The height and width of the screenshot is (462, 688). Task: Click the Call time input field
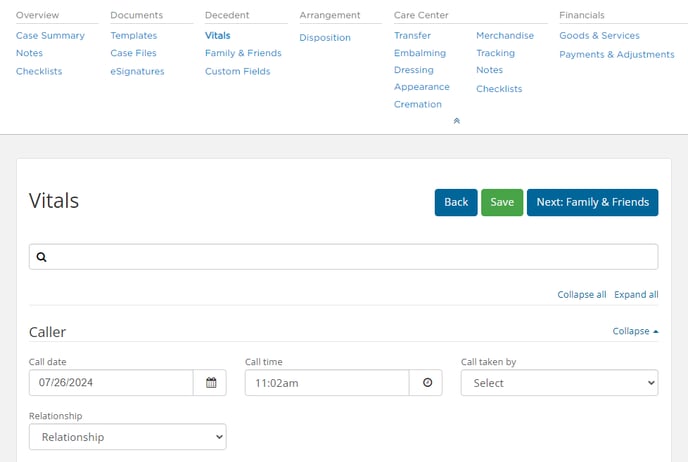pyautogui.click(x=327, y=383)
